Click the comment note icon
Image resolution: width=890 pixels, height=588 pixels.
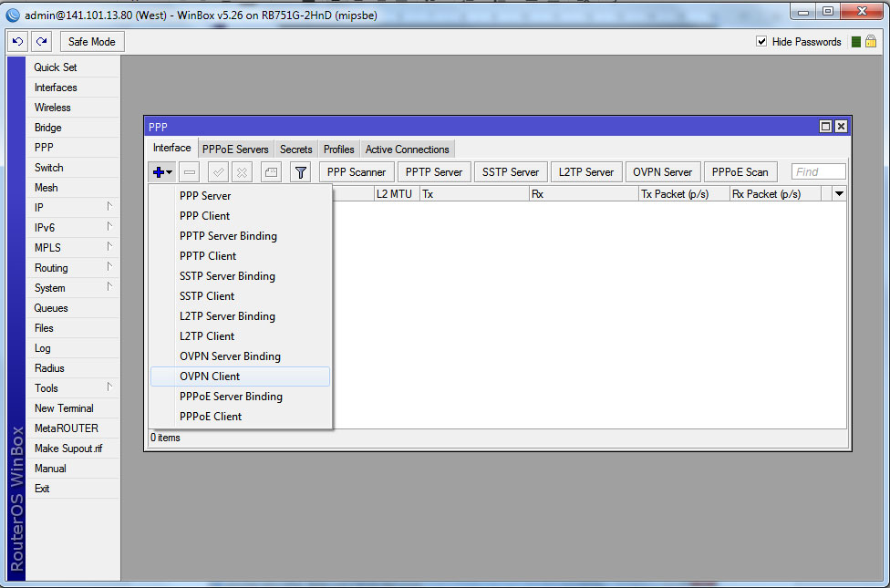coord(271,172)
